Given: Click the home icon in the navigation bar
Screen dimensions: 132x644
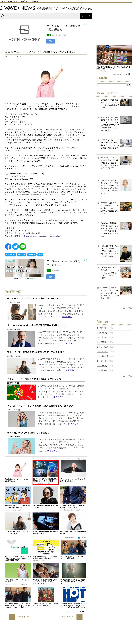Looking at the screenshot, I should pyautogui.click(x=3, y=16).
